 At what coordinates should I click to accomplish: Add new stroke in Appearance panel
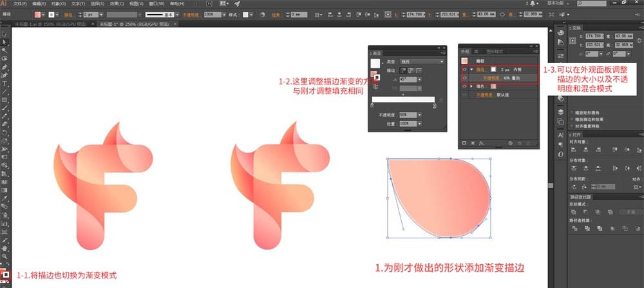464,144
